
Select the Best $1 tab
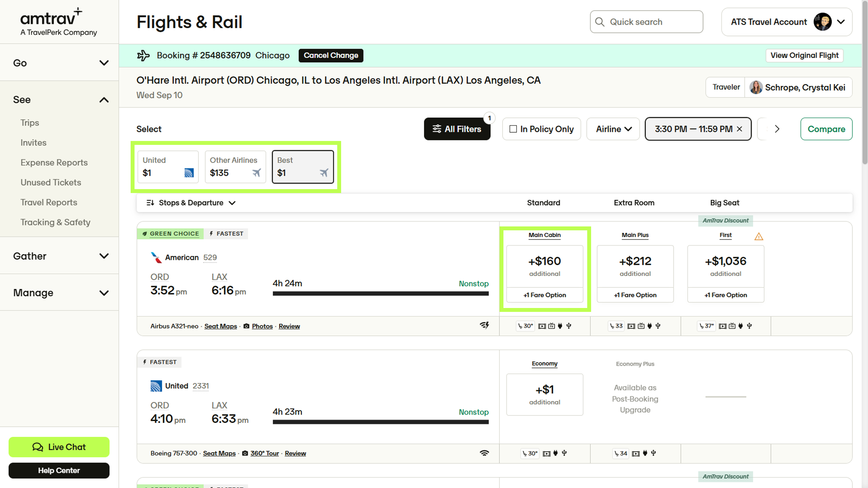pyautogui.click(x=303, y=167)
